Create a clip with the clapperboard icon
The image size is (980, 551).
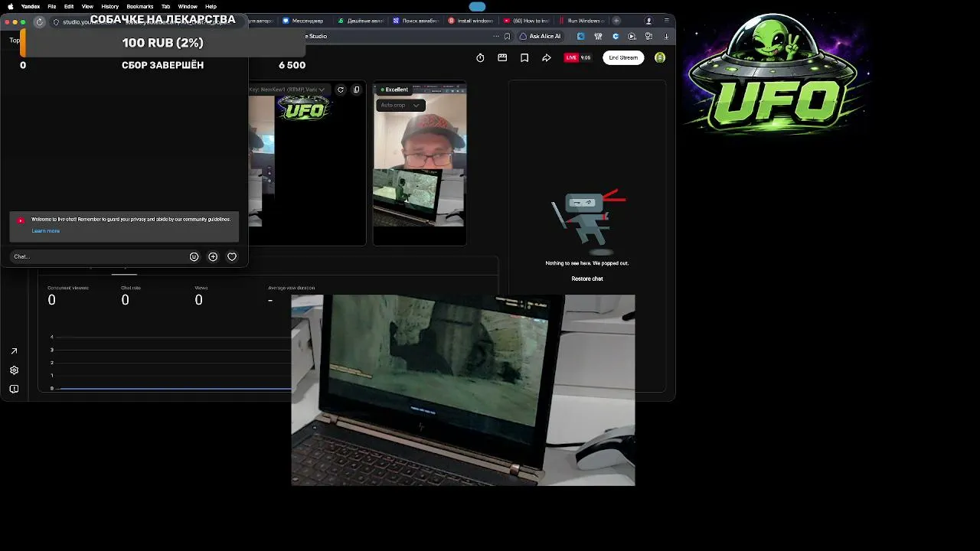(x=502, y=57)
